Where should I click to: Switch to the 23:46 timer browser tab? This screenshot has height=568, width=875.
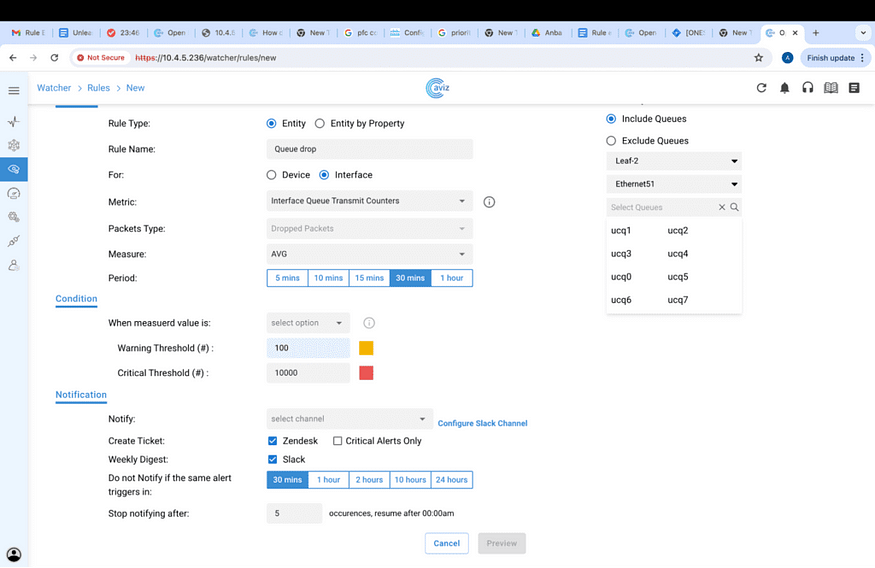pos(124,33)
